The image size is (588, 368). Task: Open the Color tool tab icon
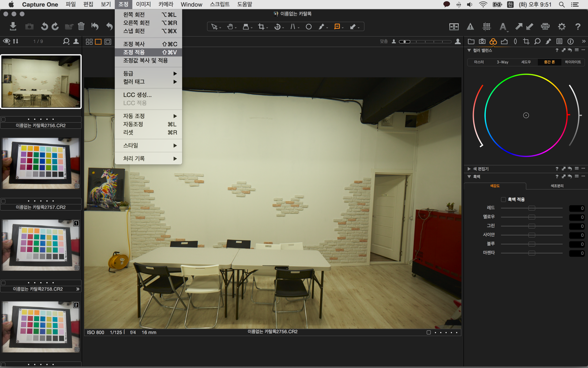pyautogui.click(x=493, y=41)
